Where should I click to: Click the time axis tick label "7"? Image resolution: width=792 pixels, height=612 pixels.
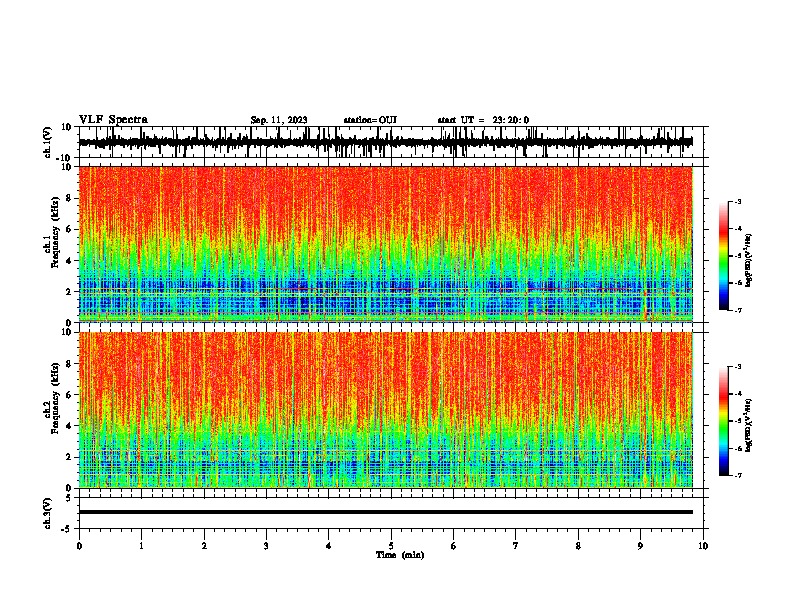pos(516,546)
